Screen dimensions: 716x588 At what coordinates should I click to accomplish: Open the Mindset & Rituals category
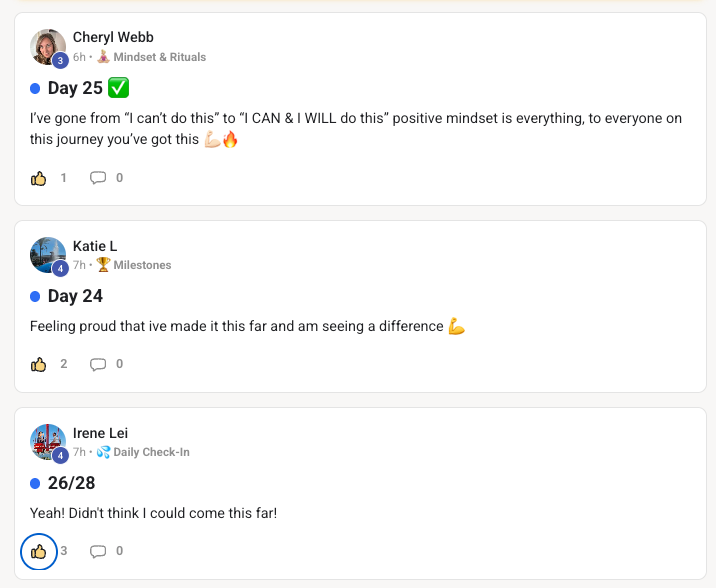point(151,57)
